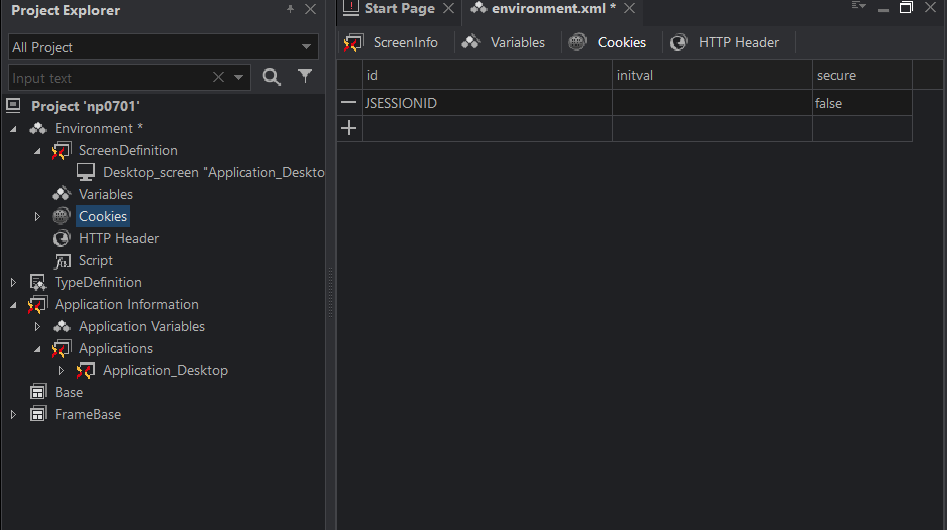Image resolution: width=947 pixels, height=530 pixels.
Task: Click the TypeDefinition tree icon
Action: point(38,283)
